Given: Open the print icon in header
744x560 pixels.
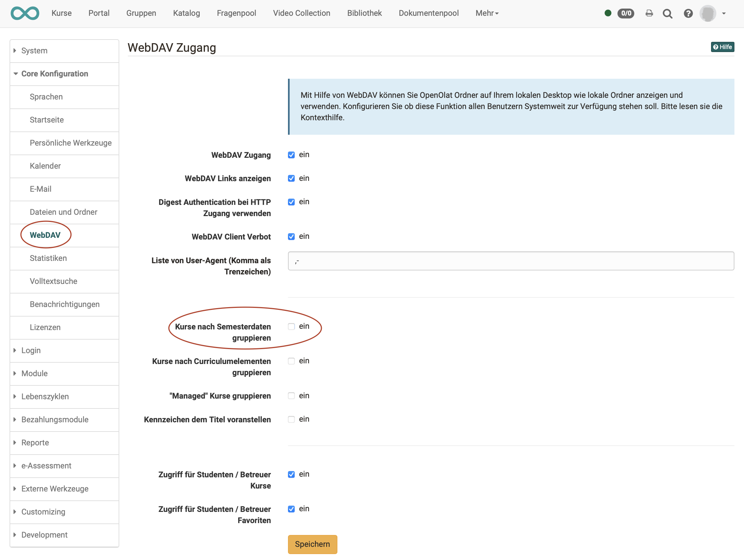Looking at the screenshot, I should pyautogui.click(x=649, y=13).
